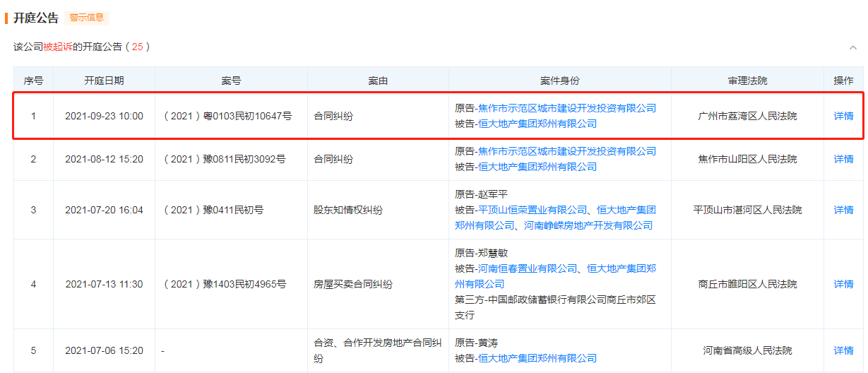Open plaintiff 焦作市示范区城市建设开发投资有限公司 in row 2
868x373 pixels.
pos(567,151)
